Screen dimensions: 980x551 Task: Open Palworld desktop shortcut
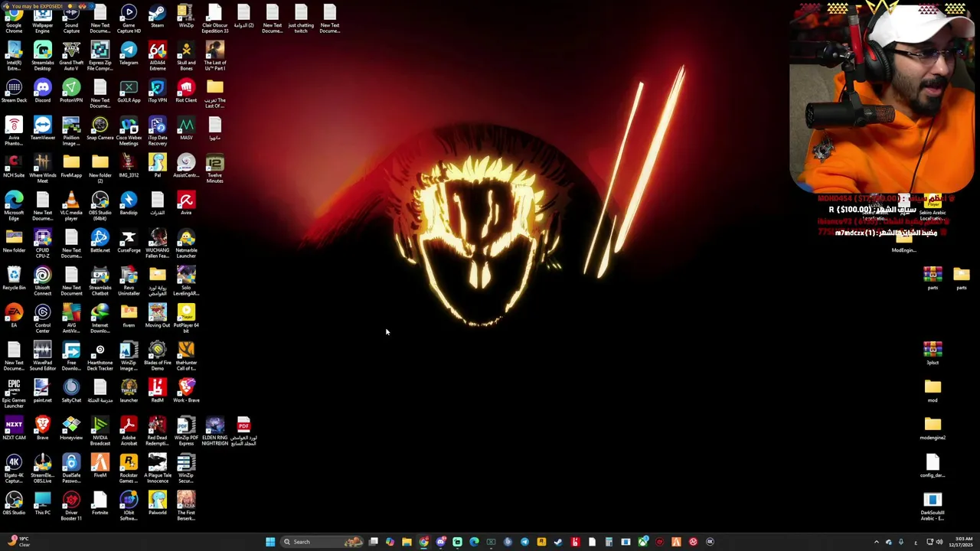coord(157,504)
